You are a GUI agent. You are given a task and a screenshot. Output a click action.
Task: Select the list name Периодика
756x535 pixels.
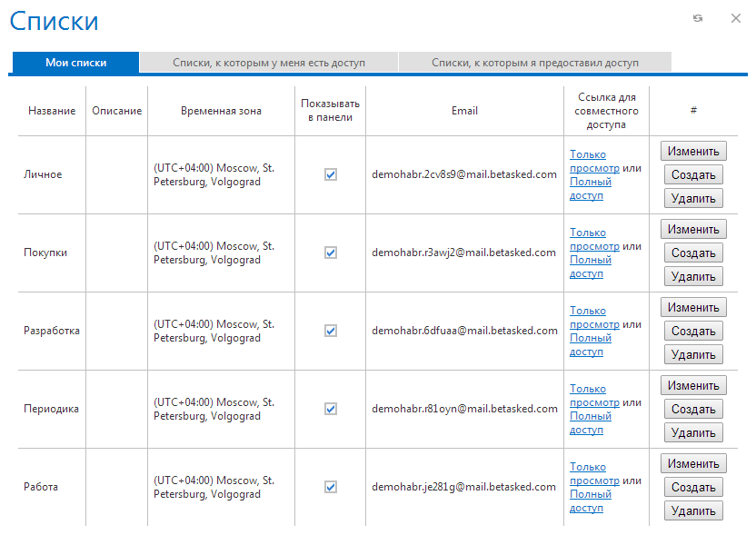coord(51,409)
